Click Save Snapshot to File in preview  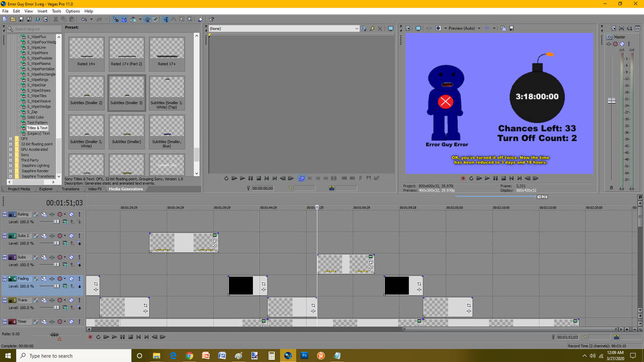coord(511,29)
